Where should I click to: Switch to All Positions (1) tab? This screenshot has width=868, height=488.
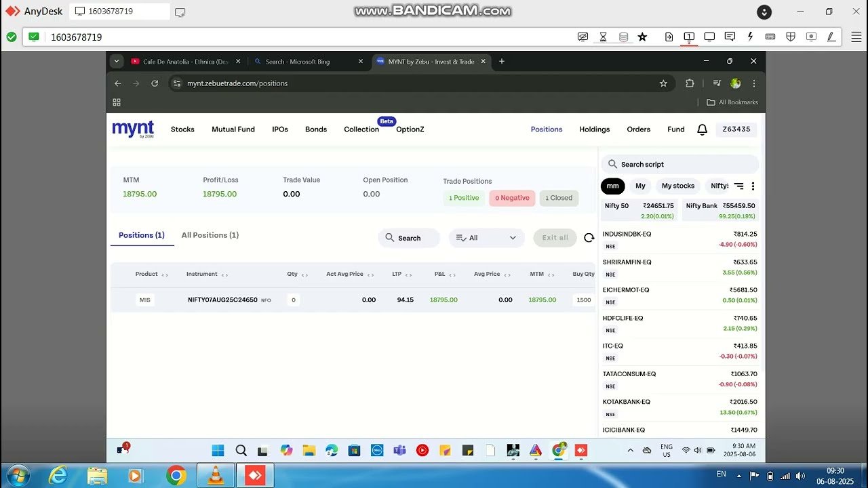(x=210, y=235)
